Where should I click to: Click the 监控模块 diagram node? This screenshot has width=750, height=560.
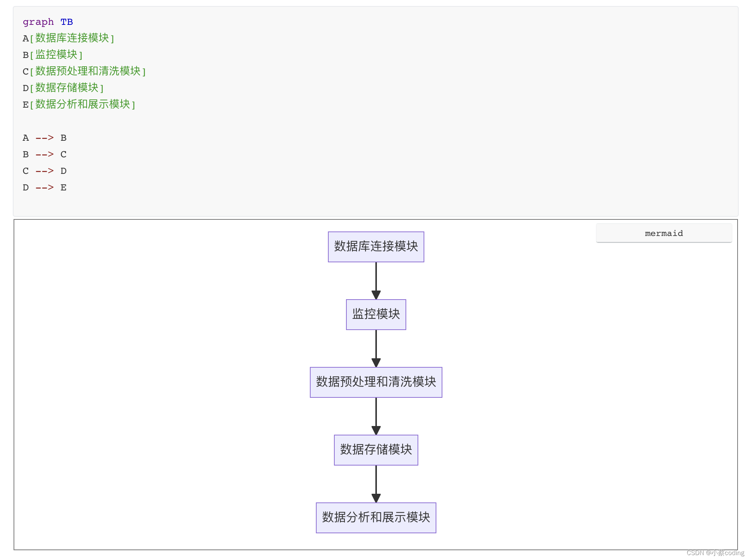[376, 314]
